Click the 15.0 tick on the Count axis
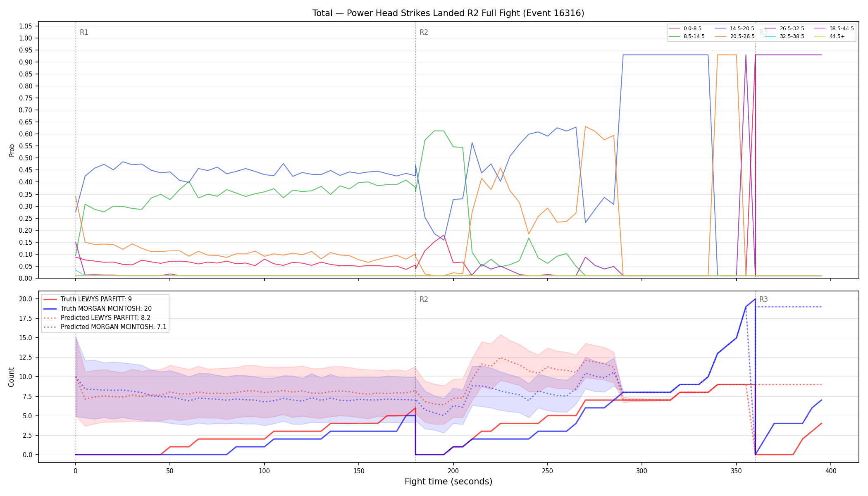868x496 pixels. pyautogui.click(x=25, y=338)
